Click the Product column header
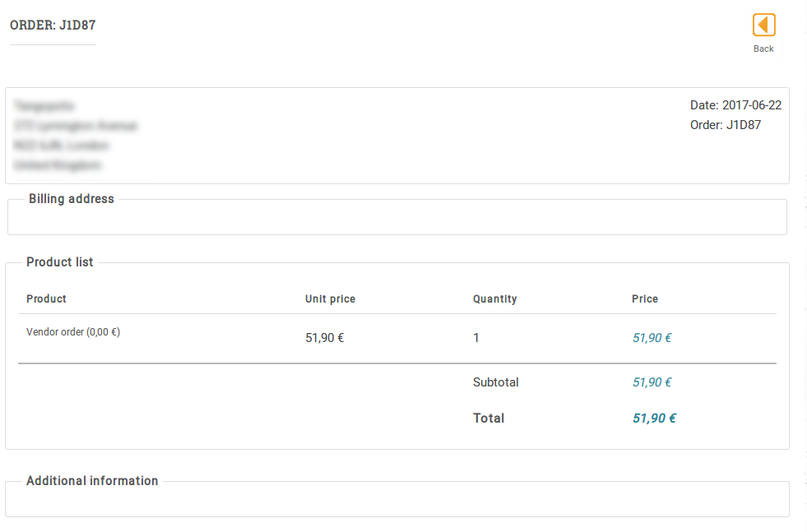Viewport: 807px width, 532px height. point(46,298)
